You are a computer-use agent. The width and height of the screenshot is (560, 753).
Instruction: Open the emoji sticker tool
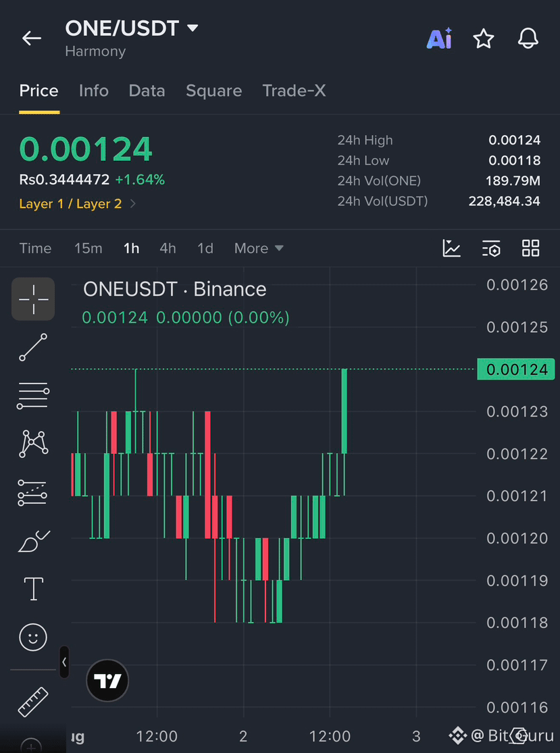33,638
